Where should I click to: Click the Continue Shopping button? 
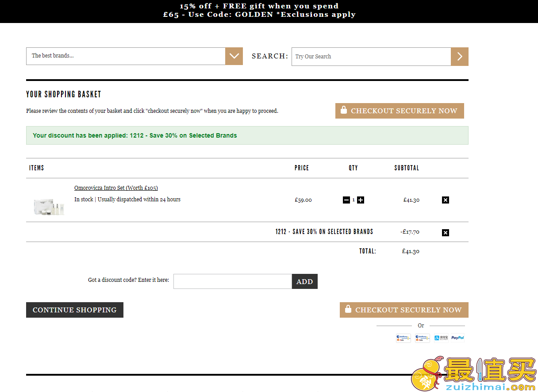(75, 310)
